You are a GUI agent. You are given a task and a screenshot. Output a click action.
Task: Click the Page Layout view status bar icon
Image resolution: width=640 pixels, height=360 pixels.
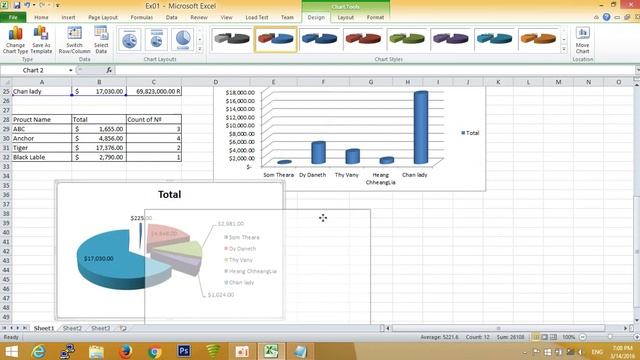pyautogui.click(x=544, y=337)
